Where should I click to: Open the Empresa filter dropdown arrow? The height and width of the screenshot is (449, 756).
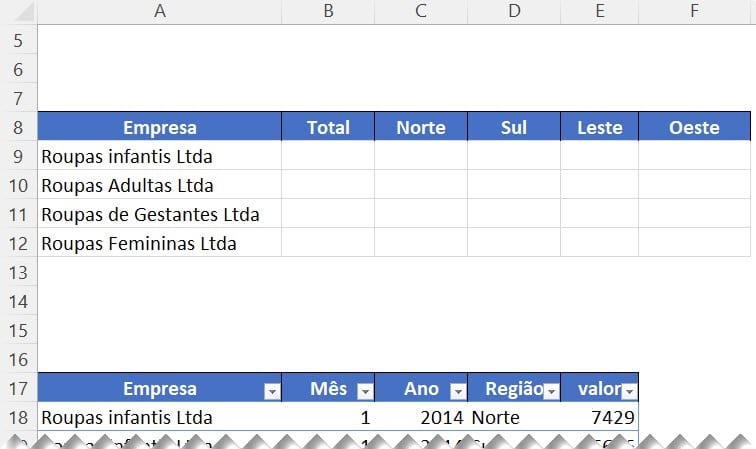click(270, 391)
